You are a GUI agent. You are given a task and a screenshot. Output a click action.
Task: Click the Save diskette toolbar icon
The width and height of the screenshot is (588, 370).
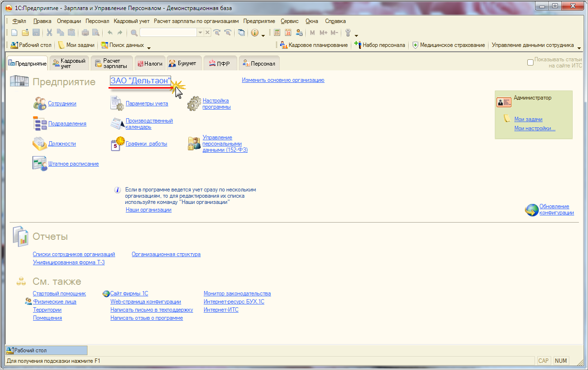[36, 33]
